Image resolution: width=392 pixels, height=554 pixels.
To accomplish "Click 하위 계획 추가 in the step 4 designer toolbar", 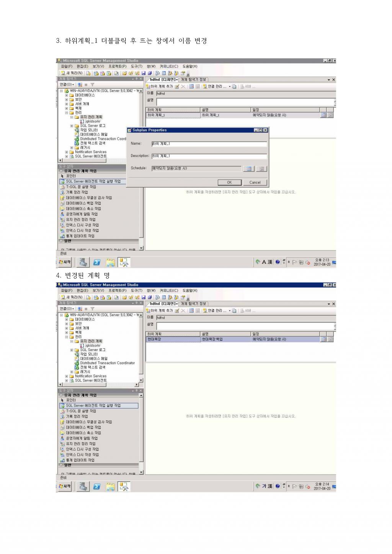I will pos(160,311).
